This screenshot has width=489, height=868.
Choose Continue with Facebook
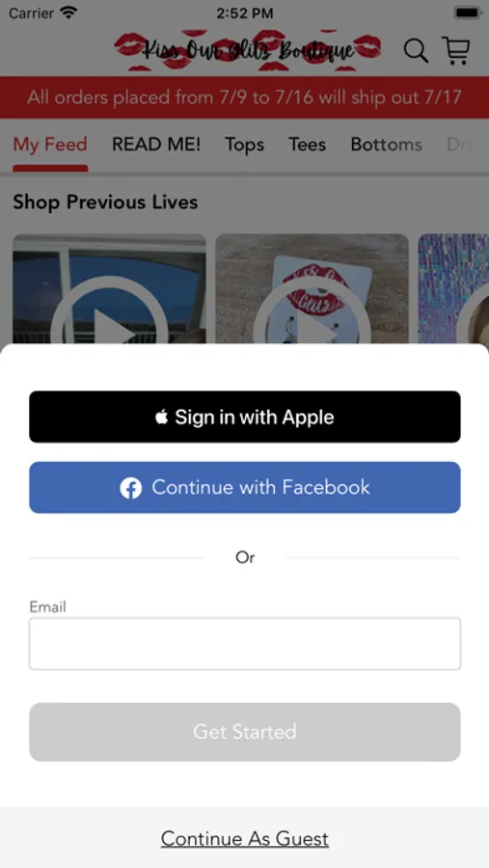(245, 488)
